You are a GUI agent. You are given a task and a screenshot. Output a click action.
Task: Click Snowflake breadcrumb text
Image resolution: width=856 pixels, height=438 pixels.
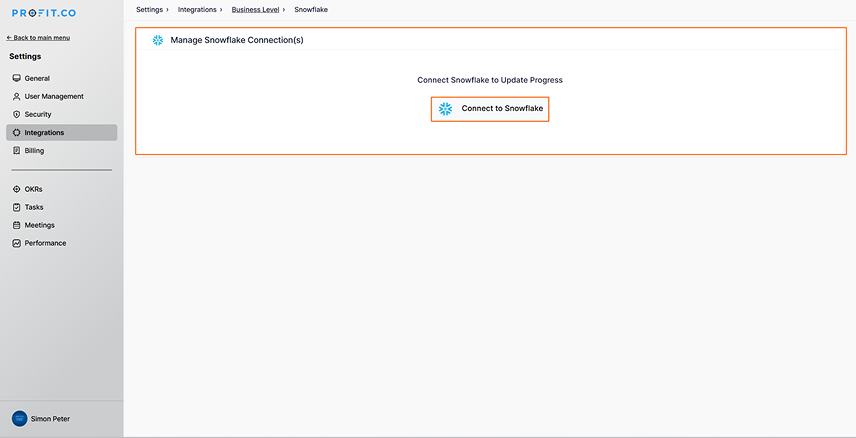click(x=311, y=9)
